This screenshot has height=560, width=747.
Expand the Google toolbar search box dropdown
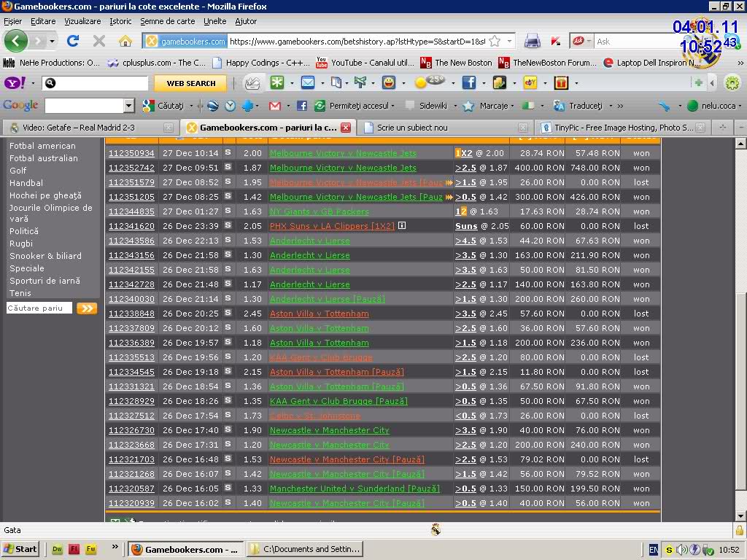pos(129,106)
